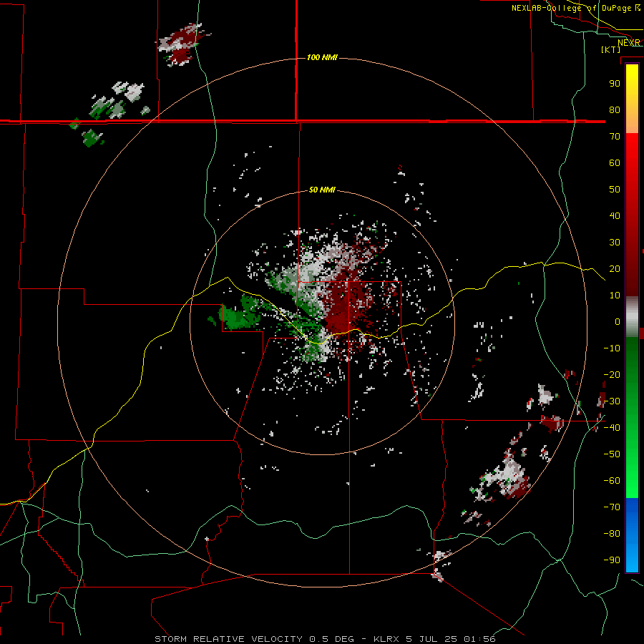
Task: Click the 50 NMI range ring label
Action: [322, 190]
